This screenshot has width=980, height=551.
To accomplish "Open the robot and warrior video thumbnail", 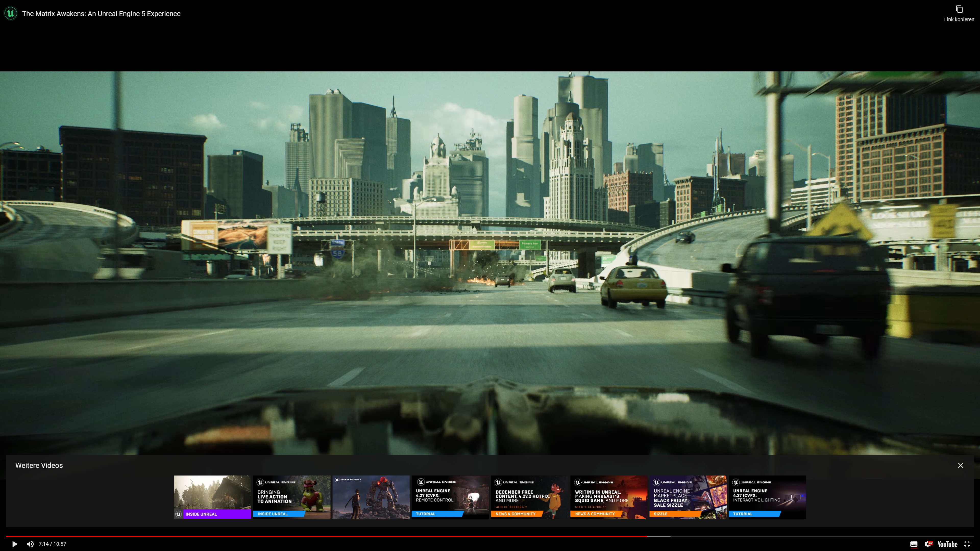I will click(371, 497).
